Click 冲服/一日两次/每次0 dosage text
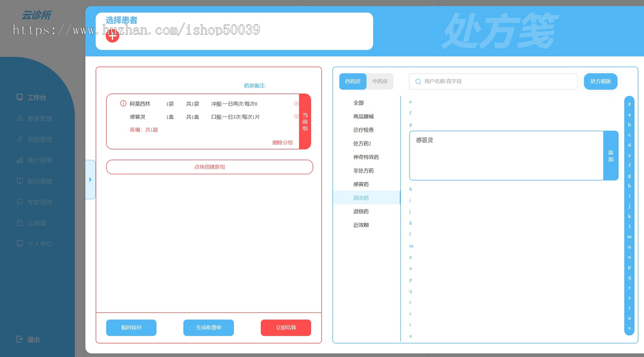This screenshot has width=644, height=357. click(234, 104)
